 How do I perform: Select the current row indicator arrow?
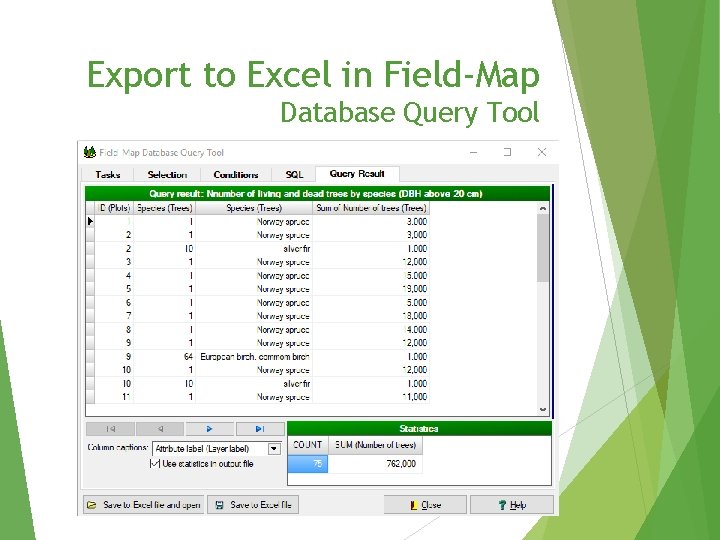pyautogui.click(x=90, y=221)
